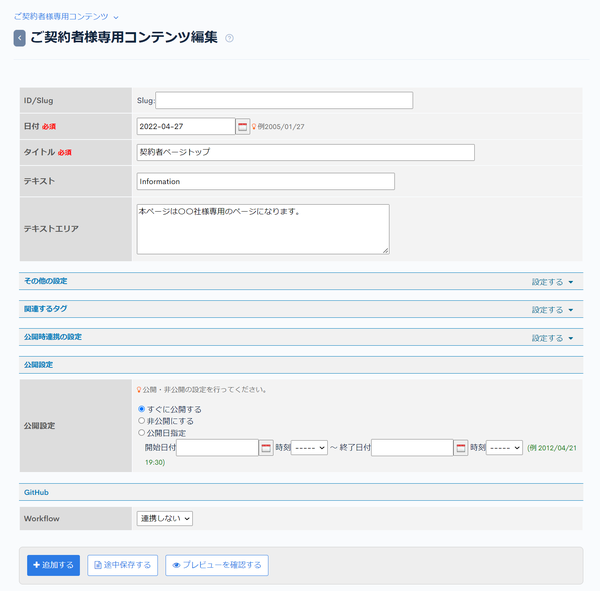
Task: Click the 日付 input with 2022-04-27
Action: pyautogui.click(x=186, y=126)
